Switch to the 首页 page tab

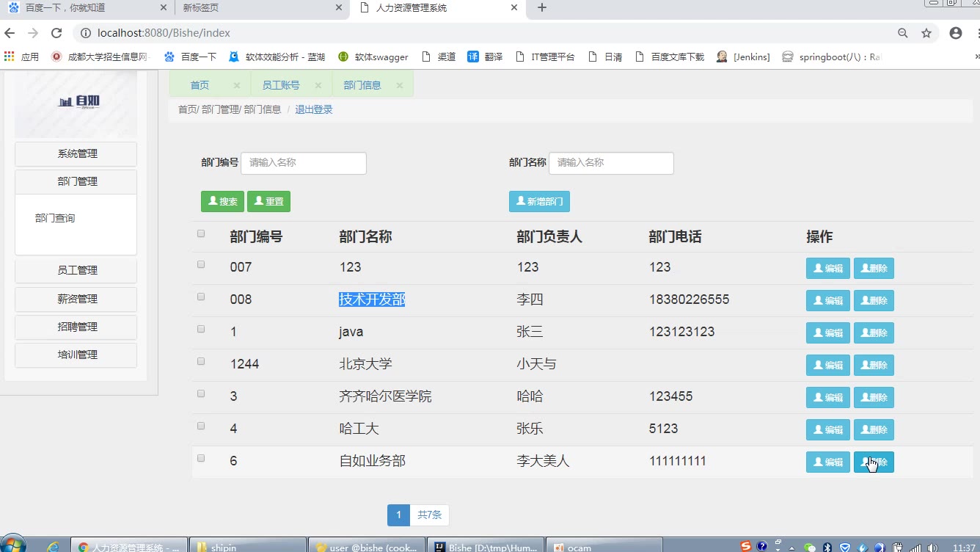click(x=200, y=85)
